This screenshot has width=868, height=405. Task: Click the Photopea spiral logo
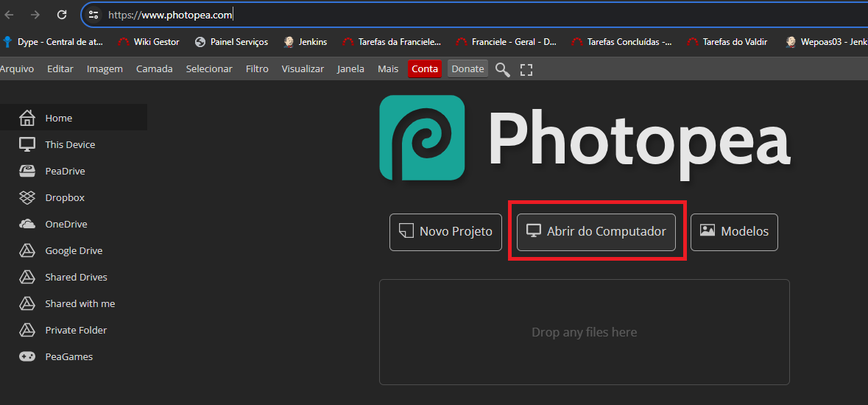pos(422,138)
